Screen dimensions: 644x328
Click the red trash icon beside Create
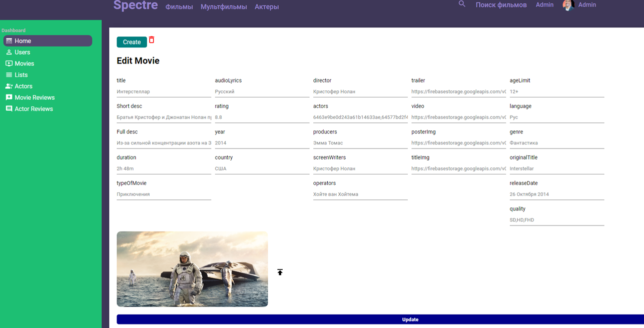pos(152,40)
